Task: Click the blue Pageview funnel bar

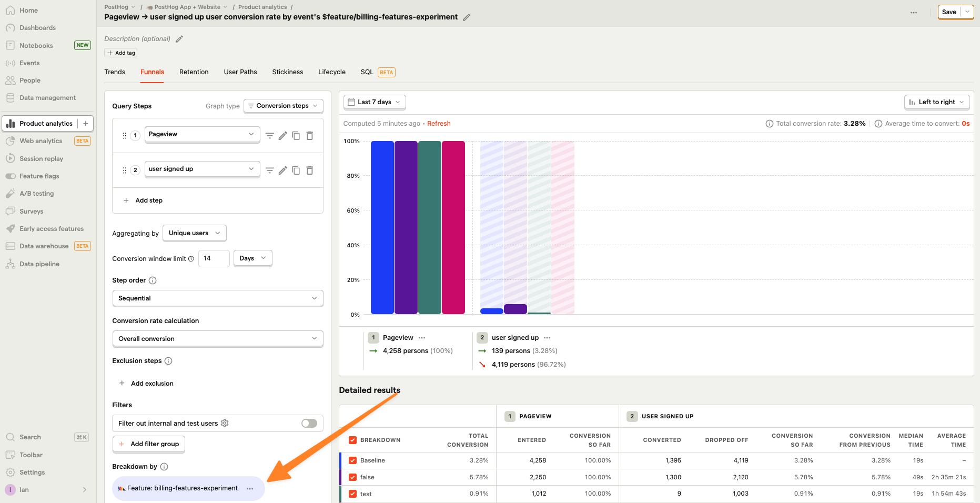Action: coord(382,227)
